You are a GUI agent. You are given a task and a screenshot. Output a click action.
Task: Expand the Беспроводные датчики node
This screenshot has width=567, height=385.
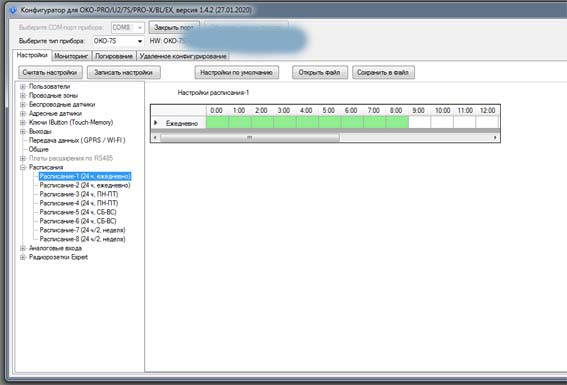(x=22, y=105)
